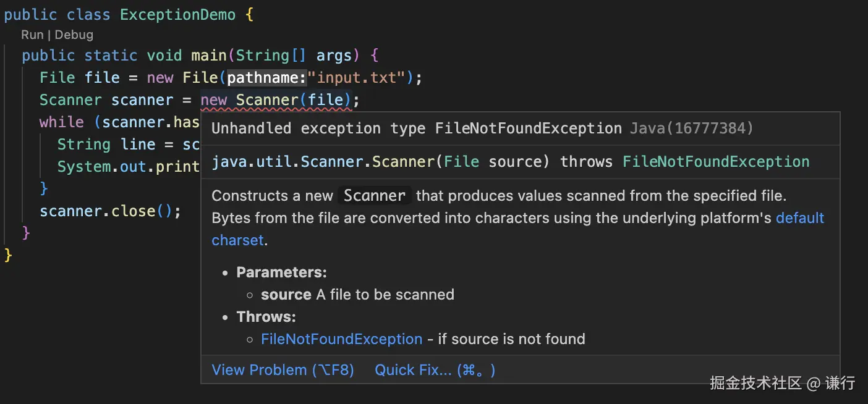Screen dimensions: 868x404
Task: Click the red-underlined new Scanner(file) expression
Action: [x=276, y=100]
